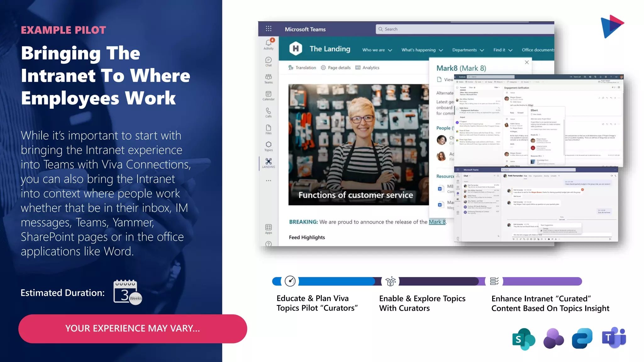
Task: Click the Feed Highlights heading
Action: point(307,237)
